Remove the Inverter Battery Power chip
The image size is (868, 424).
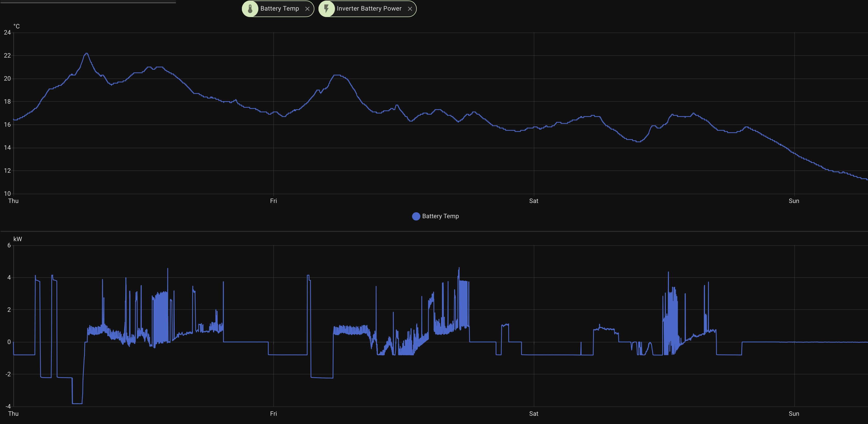coord(410,9)
